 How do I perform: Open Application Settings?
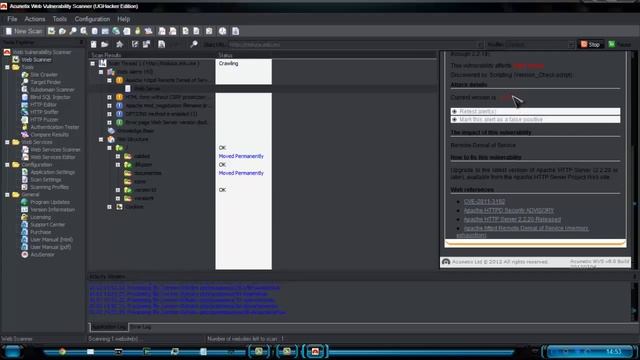[52, 172]
